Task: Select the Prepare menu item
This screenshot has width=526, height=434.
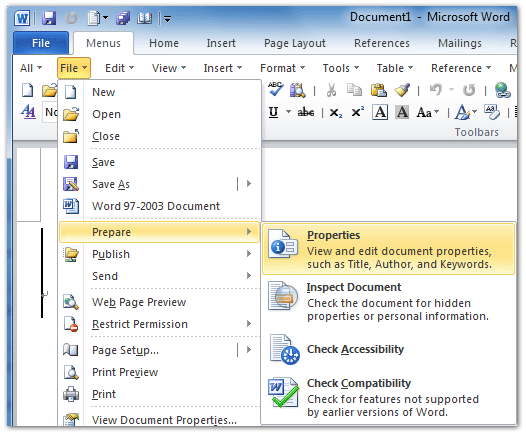Action: coord(160,232)
